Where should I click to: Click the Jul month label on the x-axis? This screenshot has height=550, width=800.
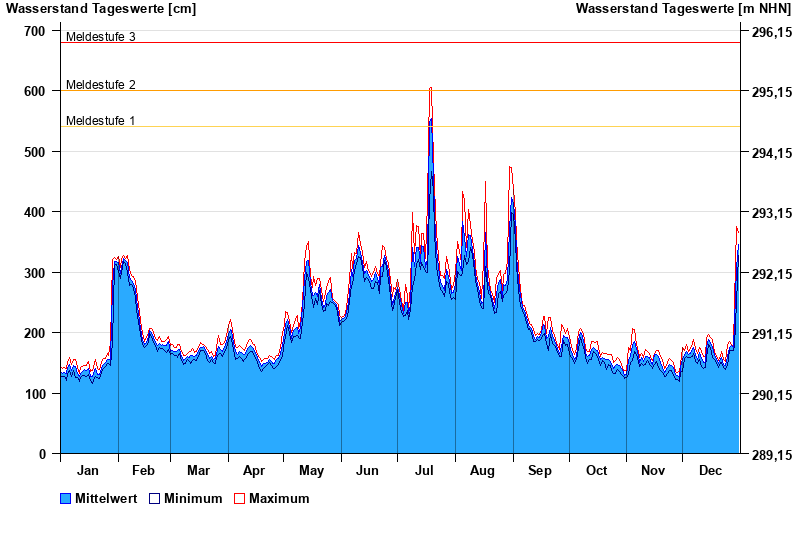click(x=425, y=471)
